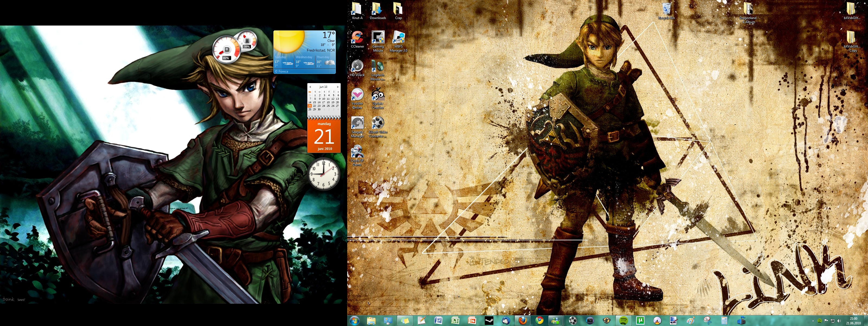Viewport: 868px width, 326px height.
Task: Open Steam from the taskbar
Action: point(489,320)
